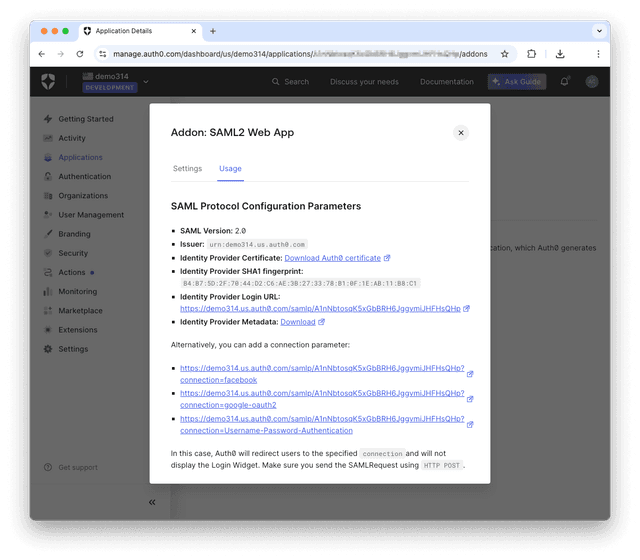Viewport: 640px width, 560px height.
Task: Click external icon beside Username-Password-Authentication link
Action: pyautogui.click(x=470, y=425)
